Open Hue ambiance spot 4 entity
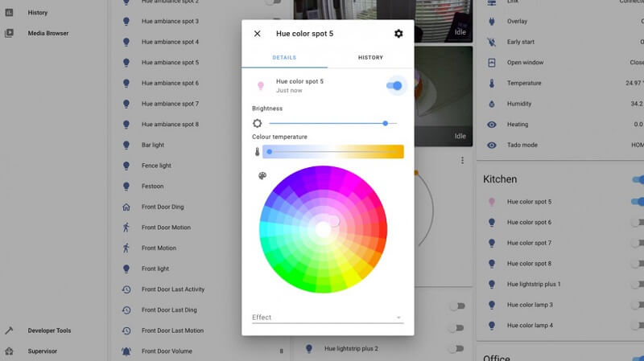The height and width of the screenshot is (361, 644). 170,42
